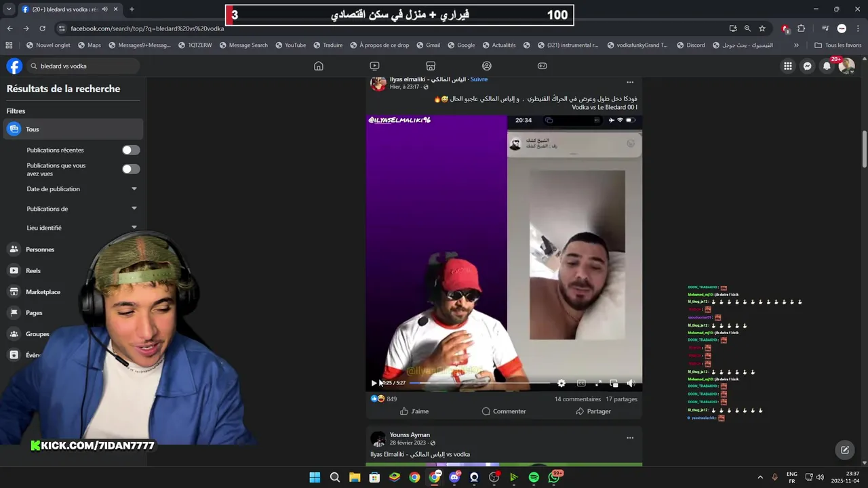Open Younss Ayman profile name
The width and height of the screenshot is (868, 488).
tap(410, 434)
